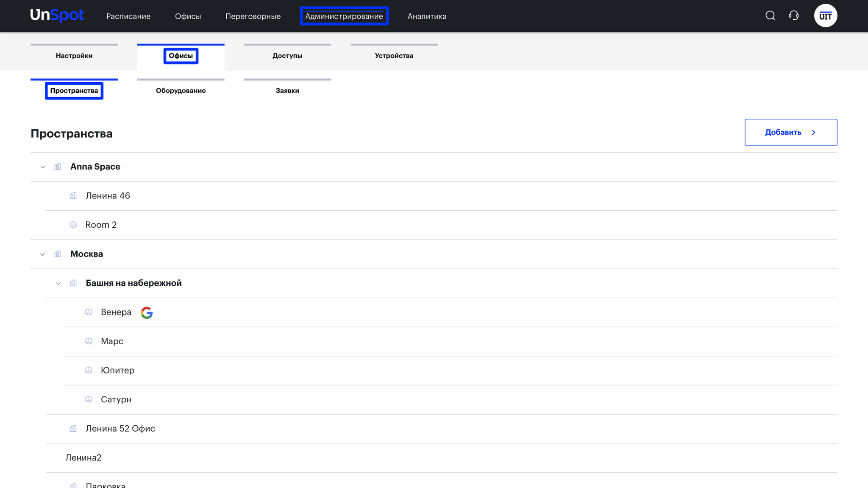Collapse Башня на набережной subtree

(58, 284)
